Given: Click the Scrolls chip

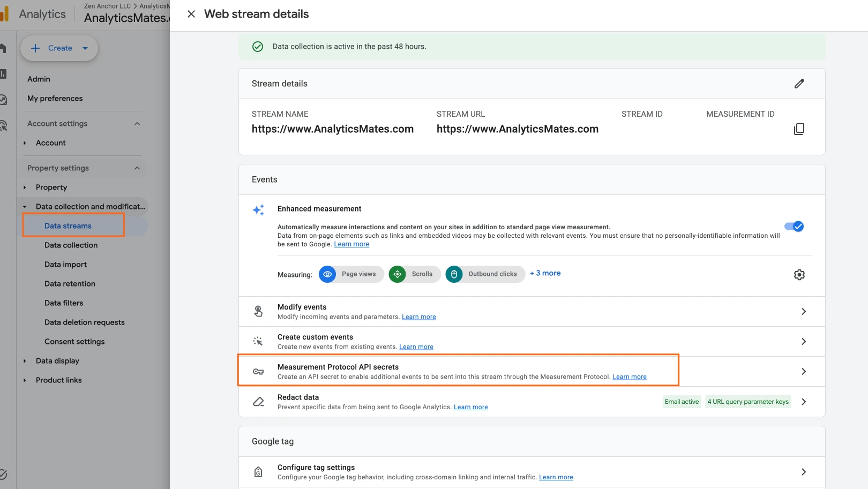Looking at the screenshot, I should 415,274.
